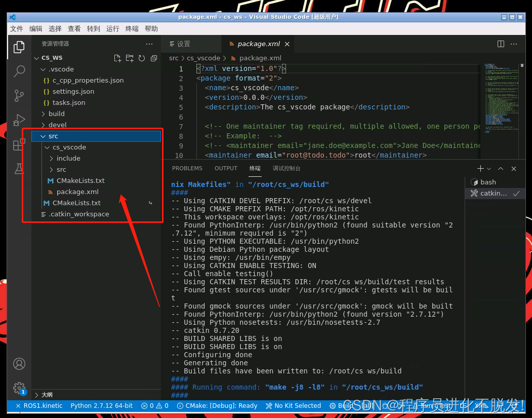Image resolution: width=532 pixels, height=418 pixels.
Task: Open the Manage gear icon
Action: [19, 388]
